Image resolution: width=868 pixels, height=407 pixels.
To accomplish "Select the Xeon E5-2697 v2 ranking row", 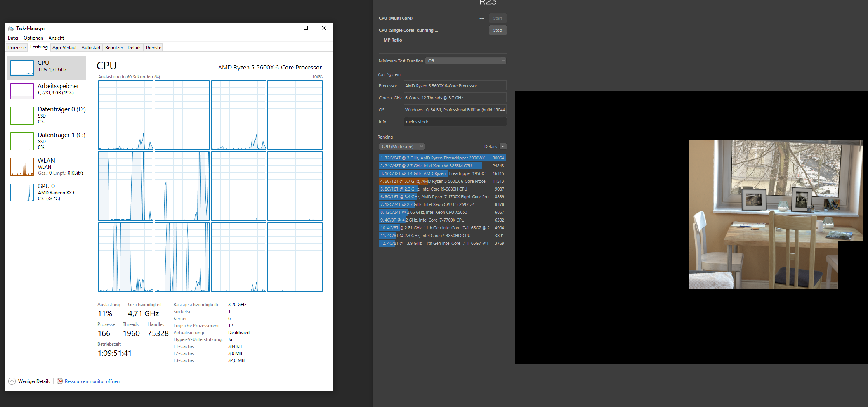I will (443, 204).
